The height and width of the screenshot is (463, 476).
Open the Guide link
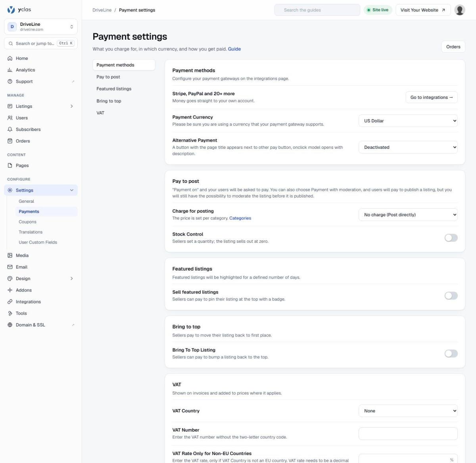click(234, 49)
